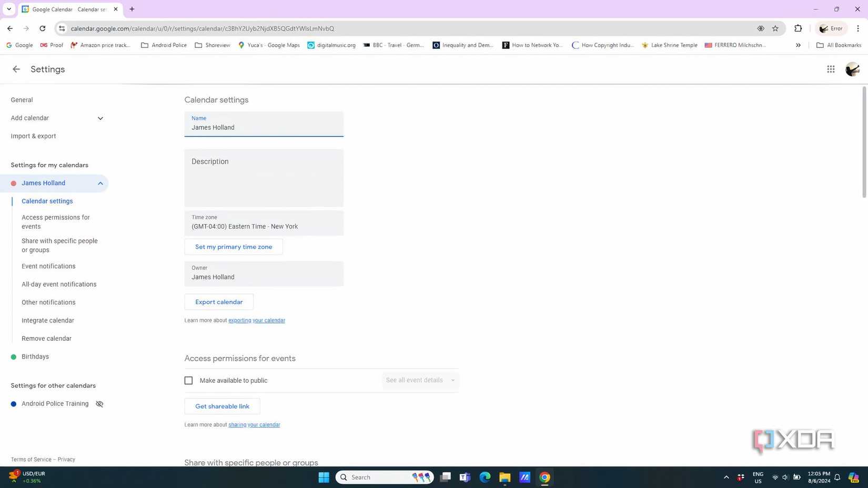This screenshot has width=868, height=488.
Task: Click the James Holland red color dot
Action: point(14,184)
